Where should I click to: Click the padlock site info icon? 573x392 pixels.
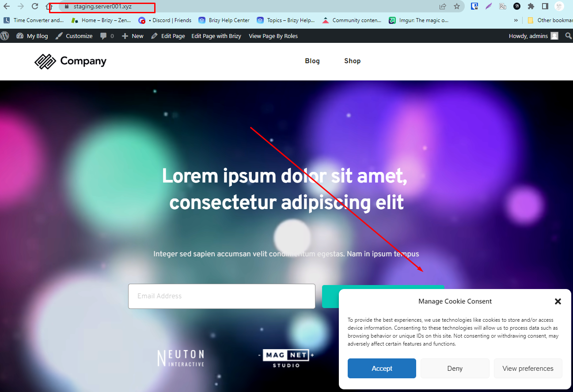(66, 7)
